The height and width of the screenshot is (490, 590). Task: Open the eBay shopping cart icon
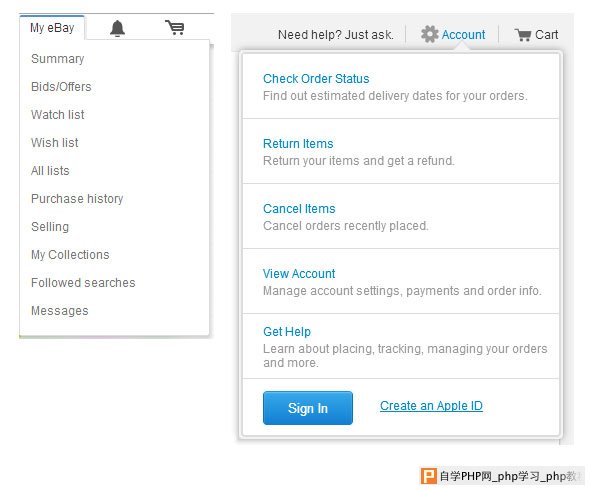click(175, 27)
